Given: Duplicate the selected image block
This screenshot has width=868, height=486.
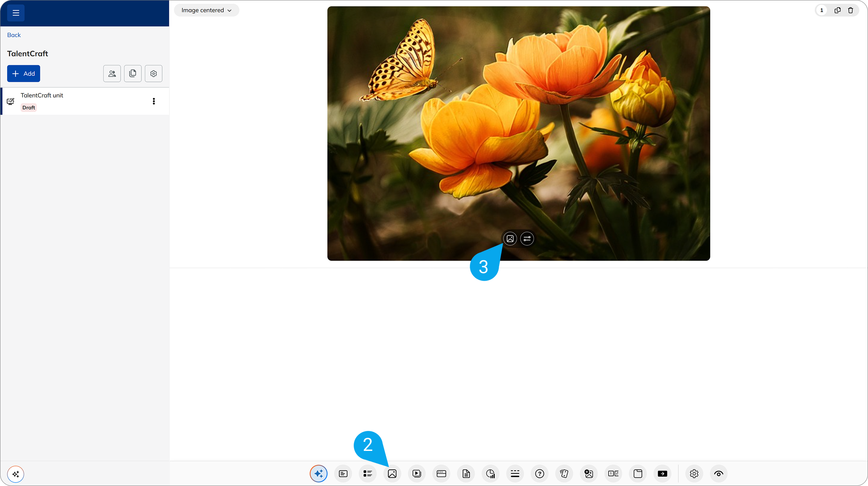Looking at the screenshot, I should [x=837, y=10].
